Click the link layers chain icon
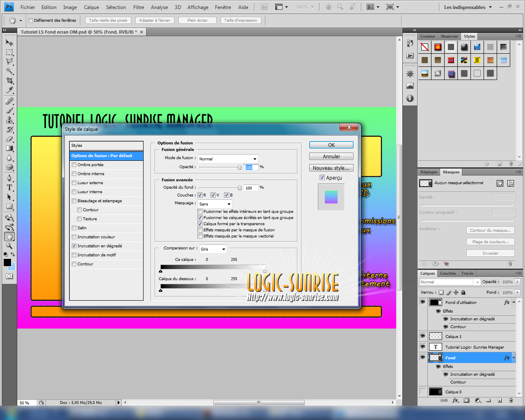The image size is (525, 420). pyautogui.click(x=444, y=400)
